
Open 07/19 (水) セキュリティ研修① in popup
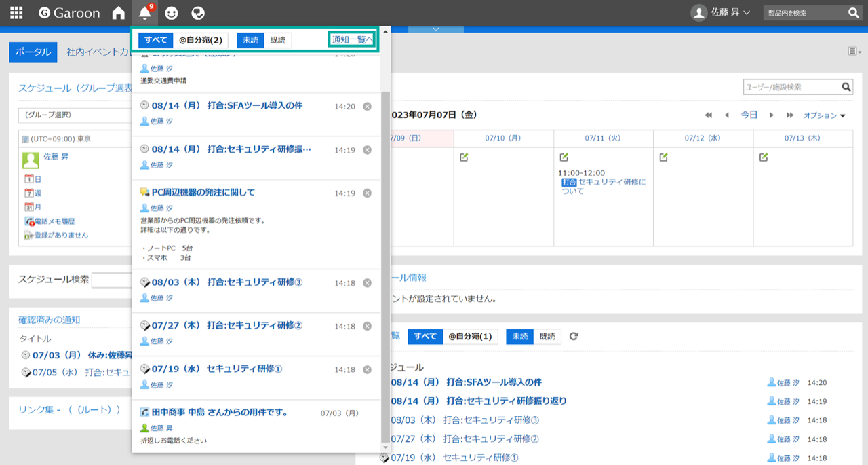click(217, 369)
